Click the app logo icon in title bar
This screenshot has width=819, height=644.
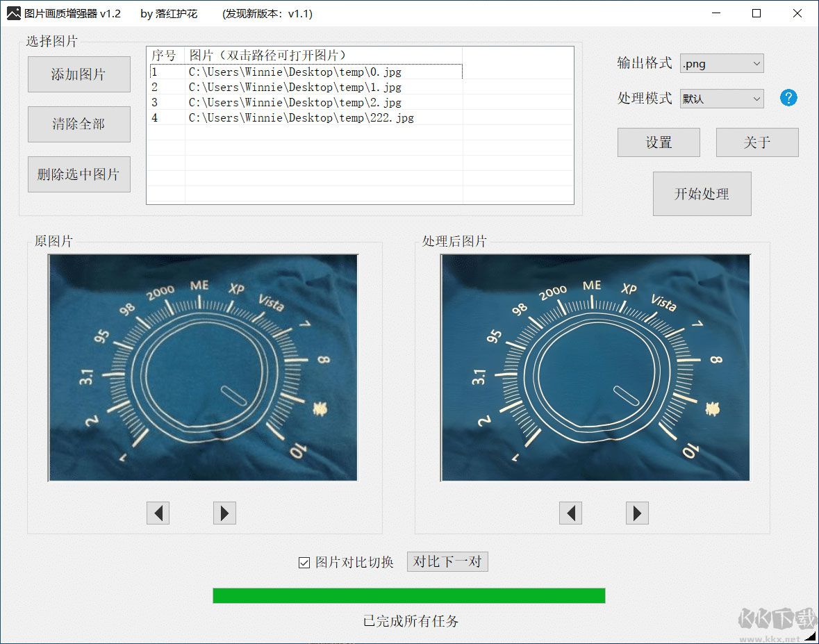click(x=13, y=13)
